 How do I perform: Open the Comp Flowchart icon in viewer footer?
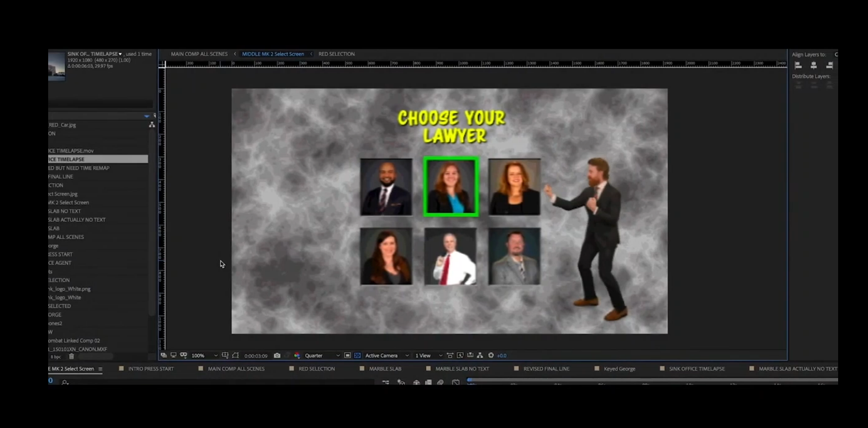click(480, 355)
